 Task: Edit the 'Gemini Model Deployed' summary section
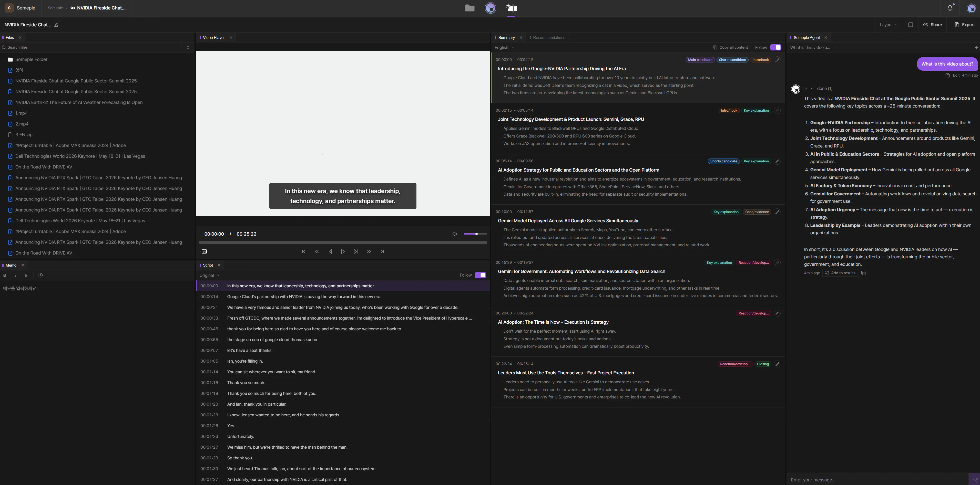777,212
